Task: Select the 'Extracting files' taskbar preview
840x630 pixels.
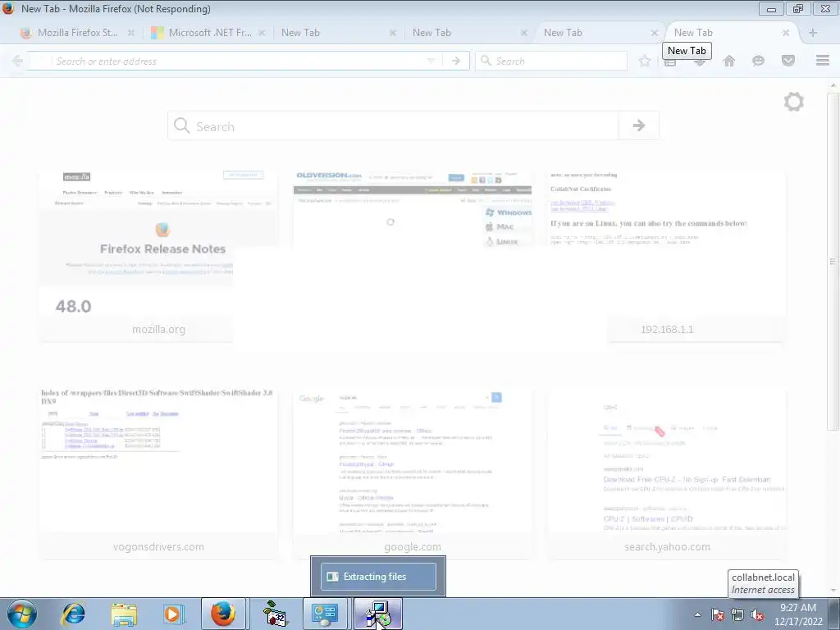Action: point(378,577)
